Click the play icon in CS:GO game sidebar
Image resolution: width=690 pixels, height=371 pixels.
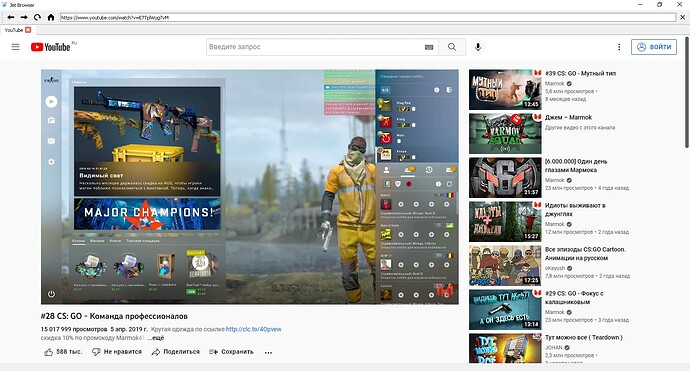click(x=51, y=102)
